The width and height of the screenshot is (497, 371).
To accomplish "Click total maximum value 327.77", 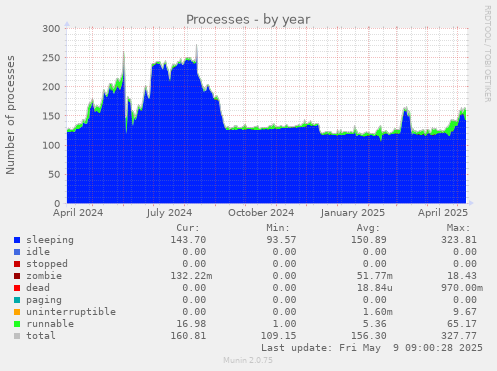I will point(459,336).
